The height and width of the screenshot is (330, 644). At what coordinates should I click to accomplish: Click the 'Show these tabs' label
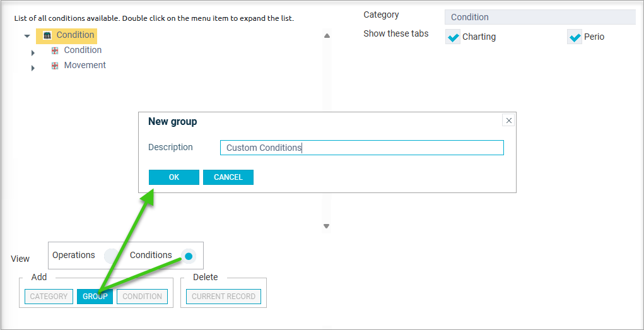click(396, 33)
